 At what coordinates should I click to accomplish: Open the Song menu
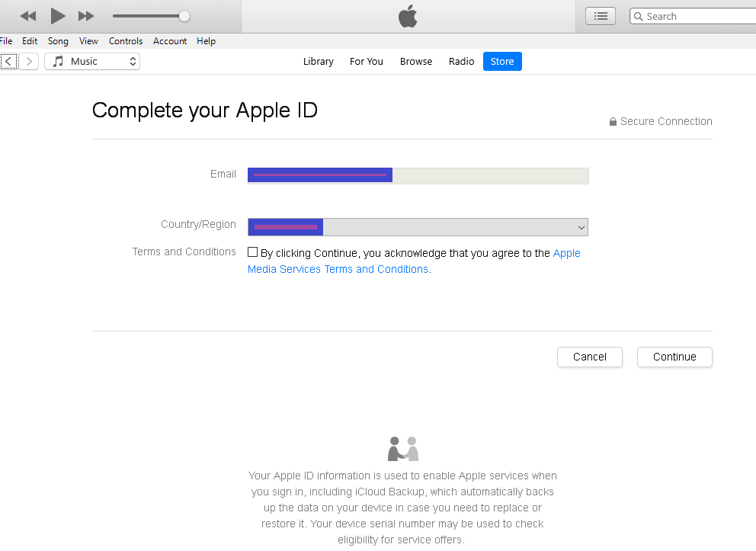click(58, 41)
